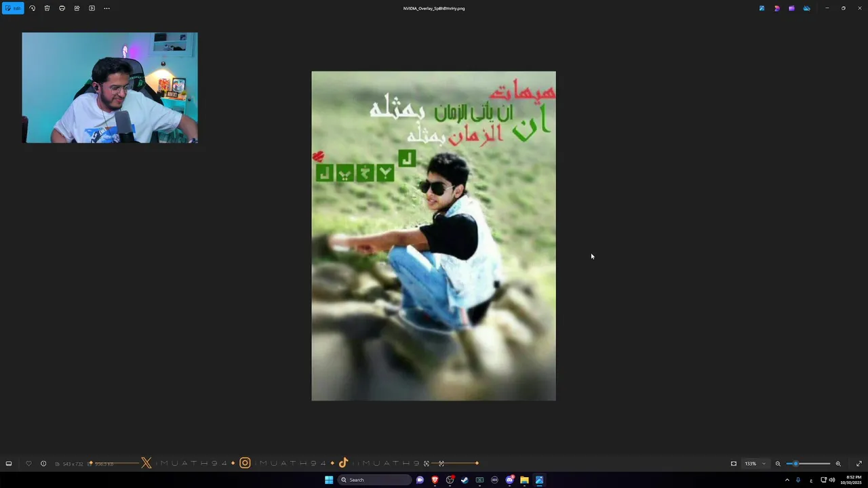The width and height of the screenshot is (868, 488).
Task: Click the webcam overlay video
Action: point(110,87)
